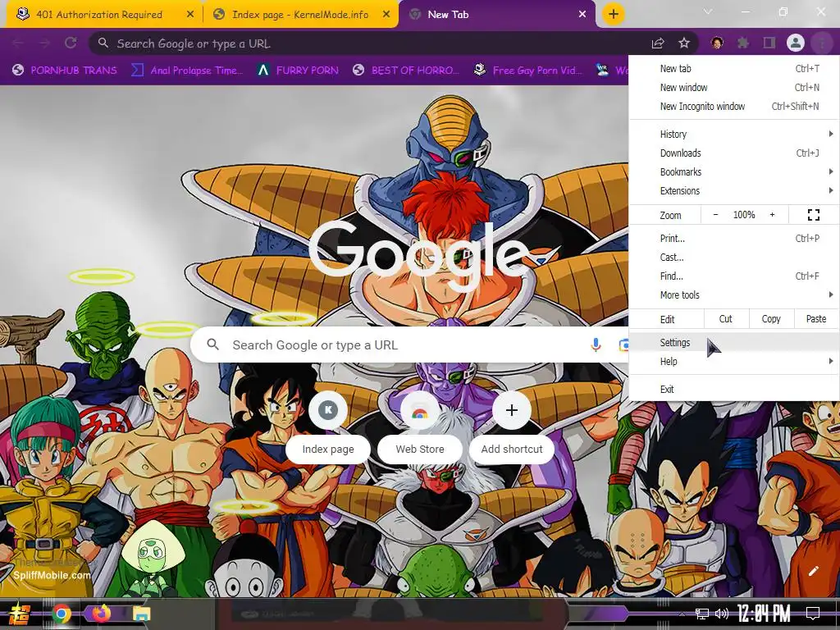The height and width of the screenshot is (630, 840).
Task: Open Downloads from the menu
Action: tap(734, 153)
